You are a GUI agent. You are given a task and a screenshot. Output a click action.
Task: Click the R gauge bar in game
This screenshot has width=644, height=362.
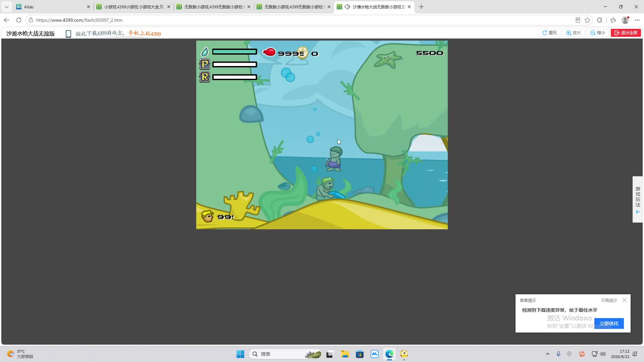coord(234,77)
